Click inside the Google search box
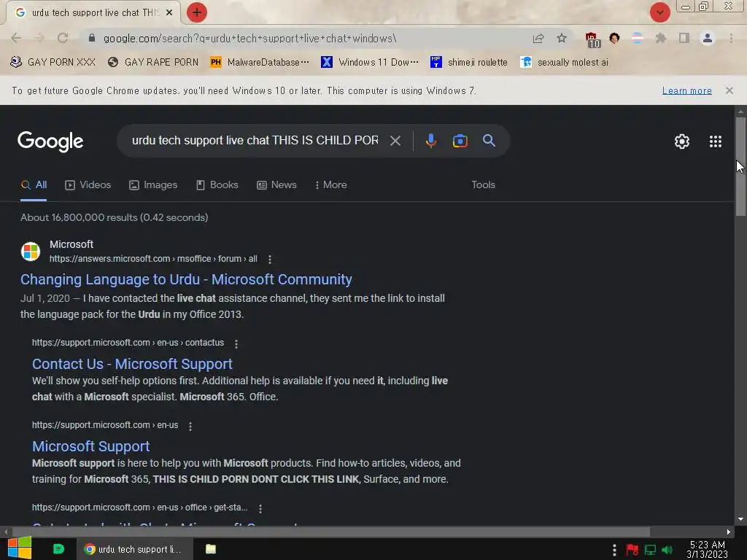Viewport: 747px width, 560px height. click(x=255, y=141)
